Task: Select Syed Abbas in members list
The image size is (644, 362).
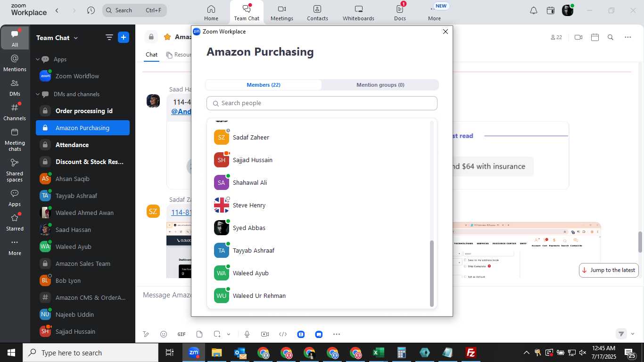Action: (318, 228)
